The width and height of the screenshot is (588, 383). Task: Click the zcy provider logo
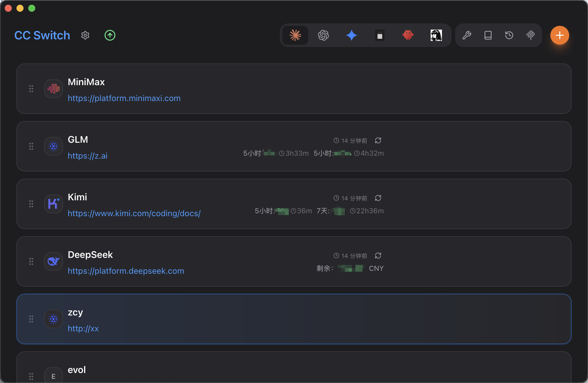point(54,319)
